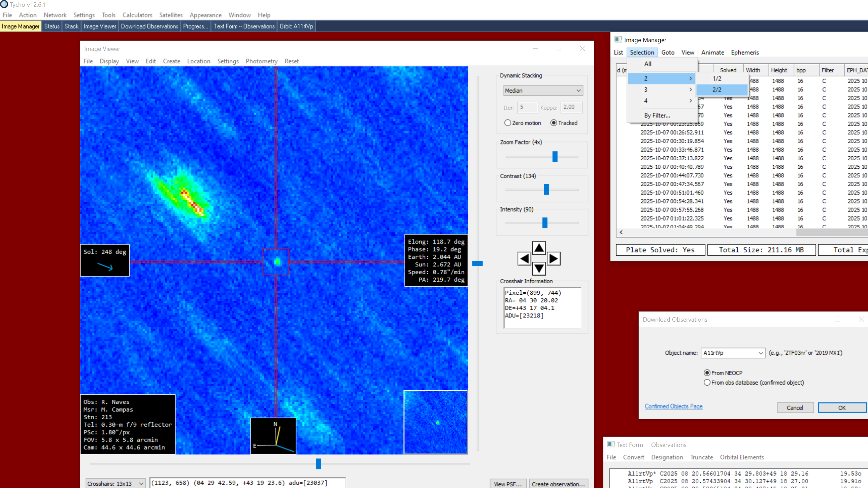
Task: Click the up arrow navigation button
Action: click(539, 248)
